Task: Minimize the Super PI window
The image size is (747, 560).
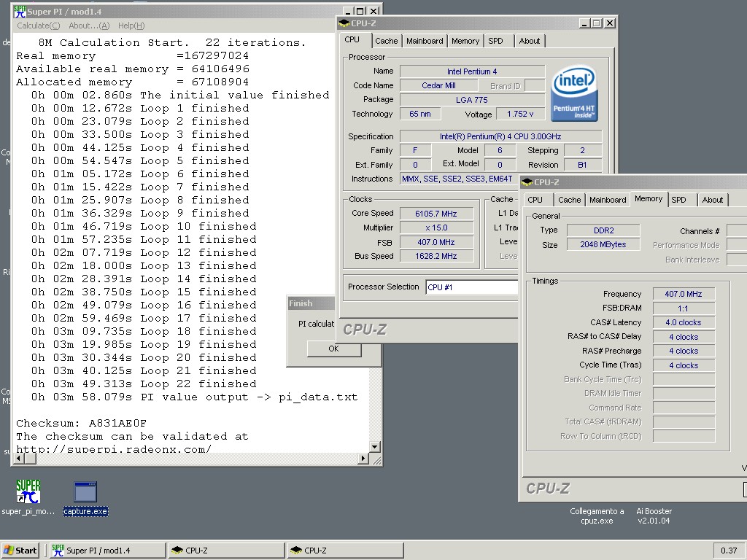Action: click(x=349, y=11)
